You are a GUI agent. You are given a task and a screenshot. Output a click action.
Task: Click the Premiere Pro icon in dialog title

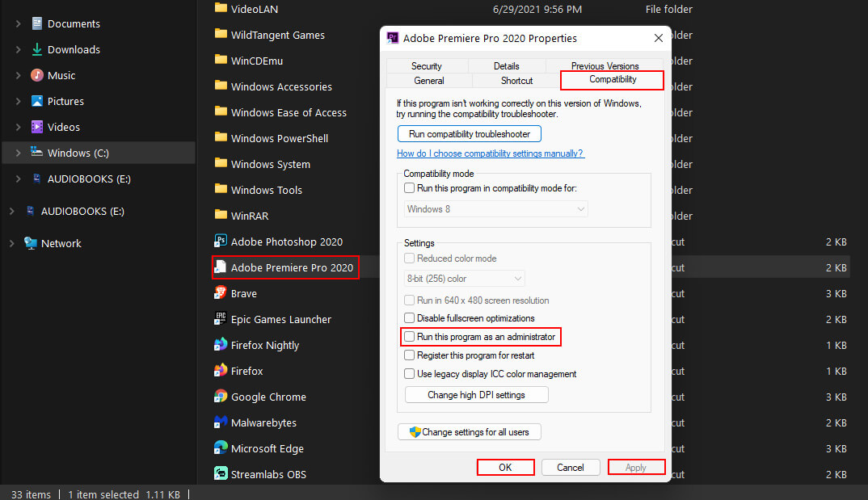click(393, 38)
